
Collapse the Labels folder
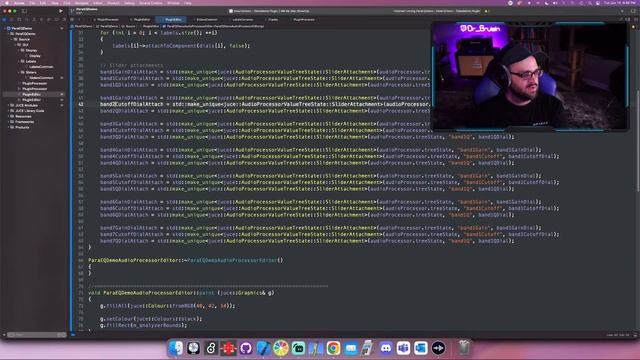tap(19, 62)
